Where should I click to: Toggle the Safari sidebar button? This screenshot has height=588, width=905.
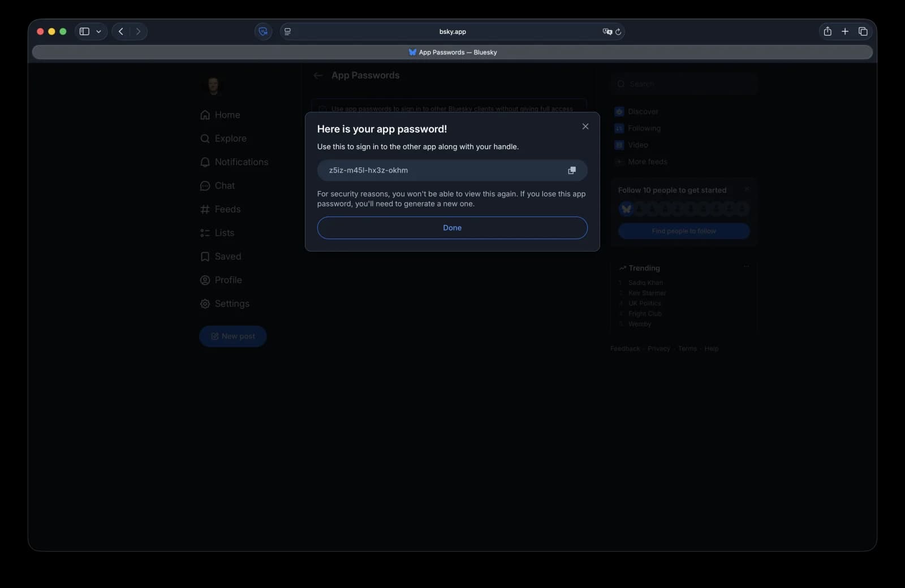click(x=84, y=32)
